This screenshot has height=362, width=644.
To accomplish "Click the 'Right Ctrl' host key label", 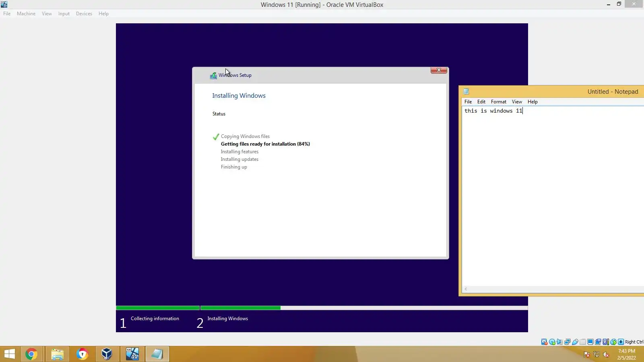I will [x=634, y=342].
